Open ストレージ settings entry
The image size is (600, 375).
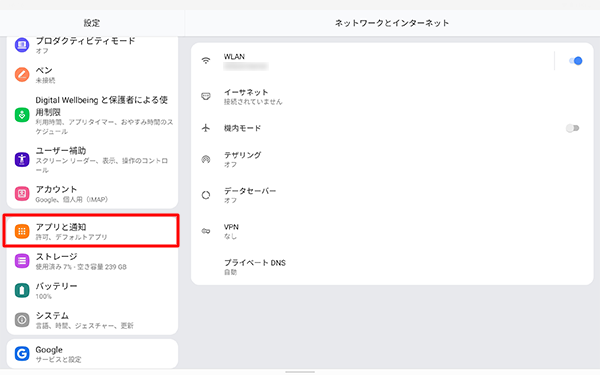[92, 261]
